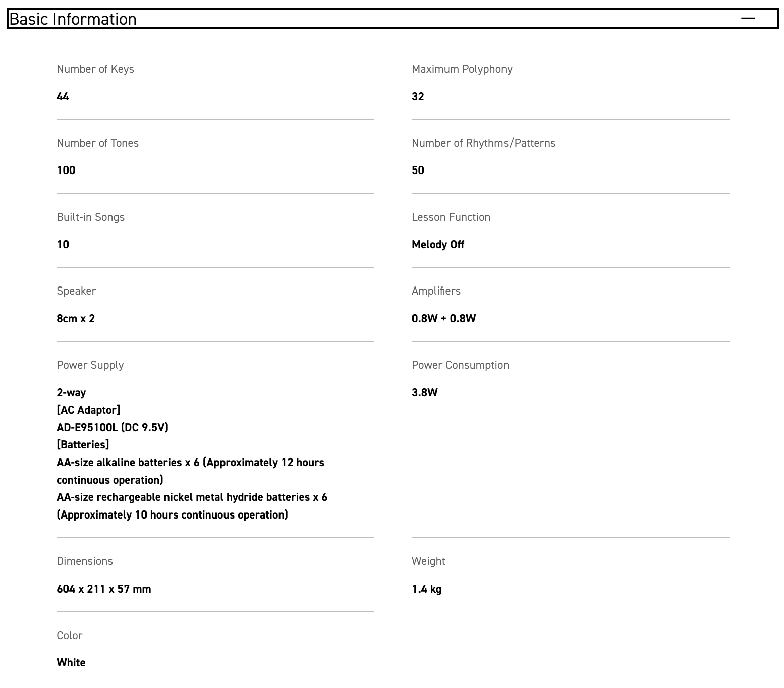Click the Weight label
The width and height of the screenshot is (784, 688).
point(428,561)
